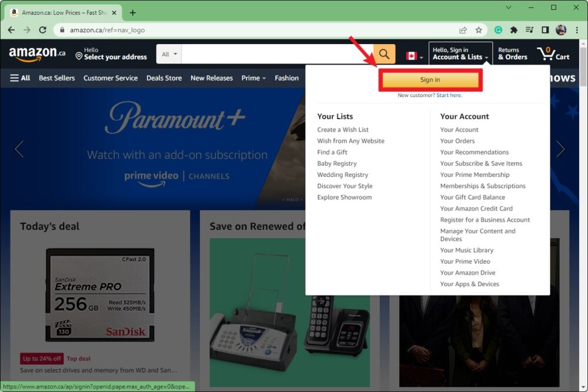Click the Amazon.ca logo
Image resolution: width=588 pixels, height=392 pixels.
(37, 54)
